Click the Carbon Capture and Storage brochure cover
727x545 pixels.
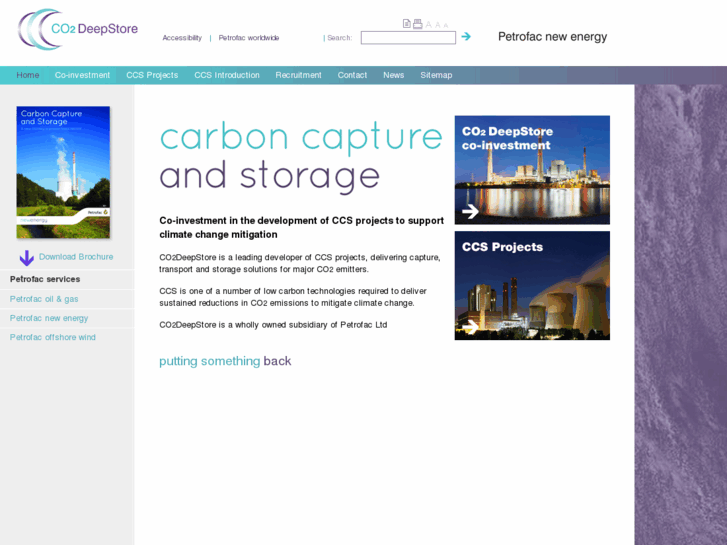coord(64,172)
